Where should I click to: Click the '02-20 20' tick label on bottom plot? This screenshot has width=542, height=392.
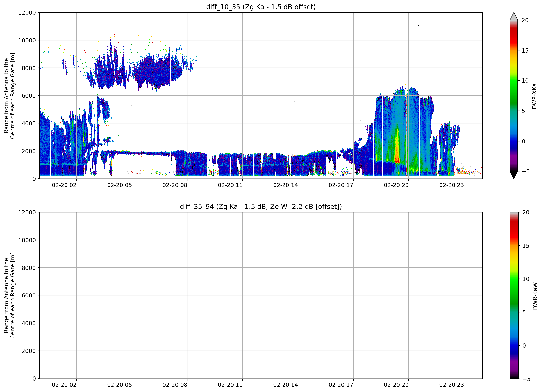click(x=396, y=385)
